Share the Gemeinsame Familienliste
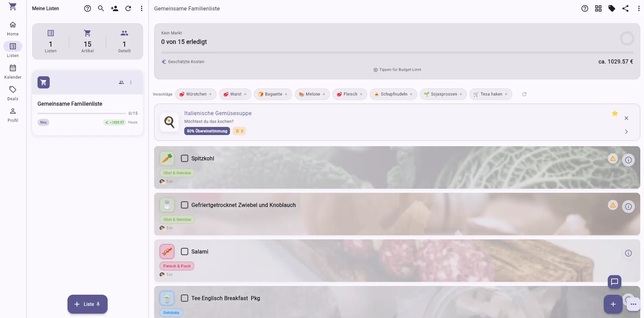 coord(625,8)
